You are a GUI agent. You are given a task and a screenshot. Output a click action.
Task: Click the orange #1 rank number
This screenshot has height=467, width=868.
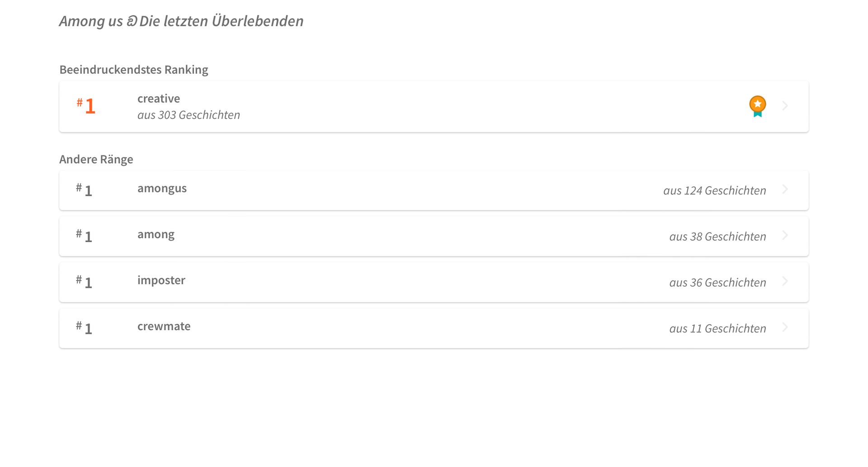pyautogui.click(x=86, y=106)
